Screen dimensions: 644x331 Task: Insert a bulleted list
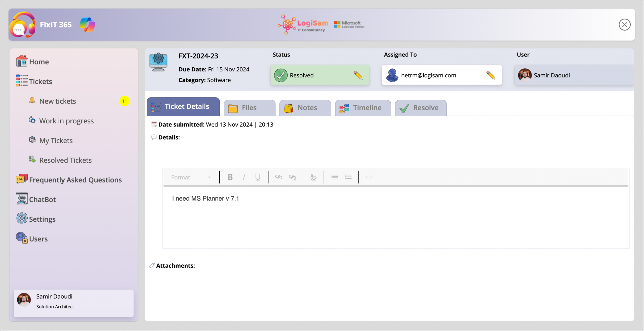334,177
